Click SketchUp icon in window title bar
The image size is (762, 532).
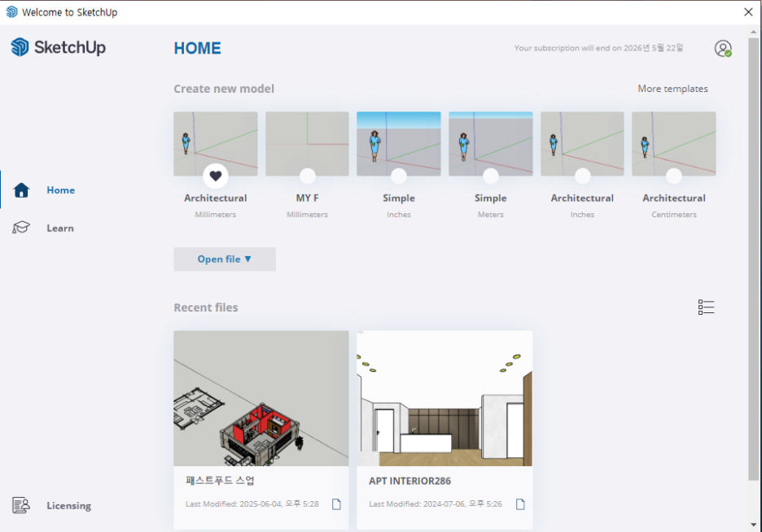click(x=11, y=12)
